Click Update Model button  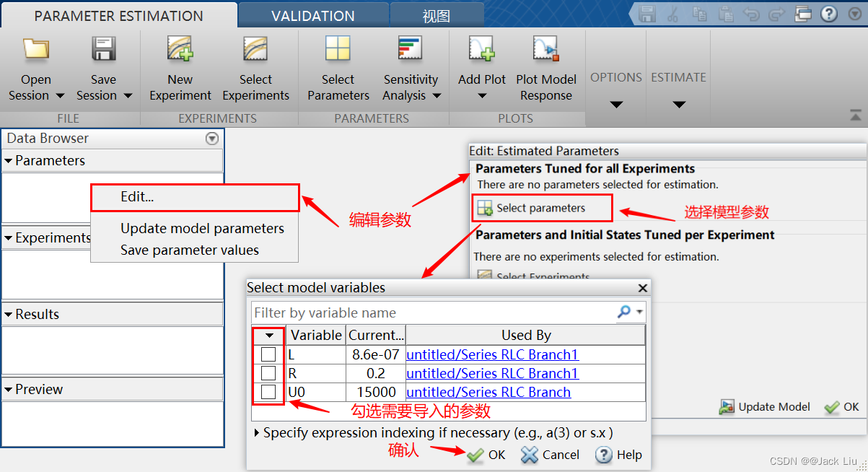coord(765,407)
